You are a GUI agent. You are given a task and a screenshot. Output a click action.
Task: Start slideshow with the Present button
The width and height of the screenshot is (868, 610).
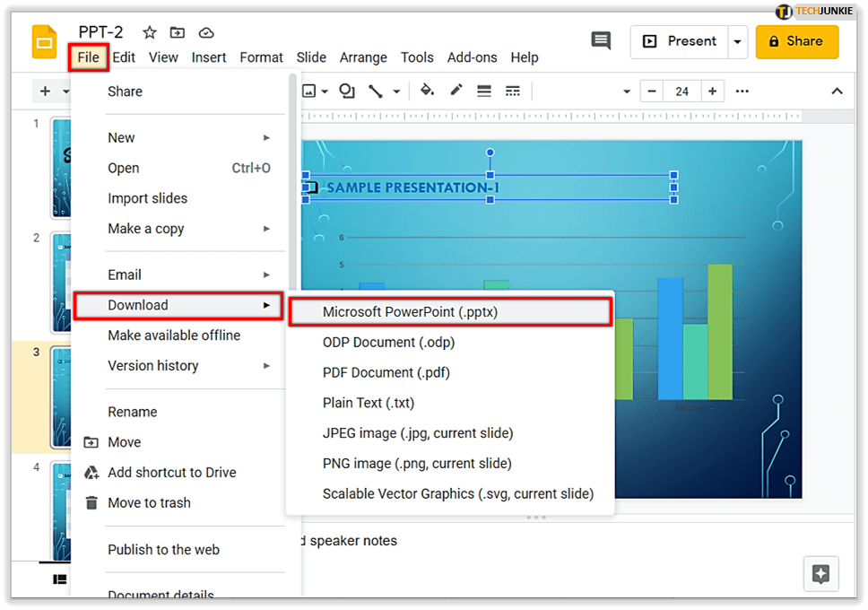681,41
